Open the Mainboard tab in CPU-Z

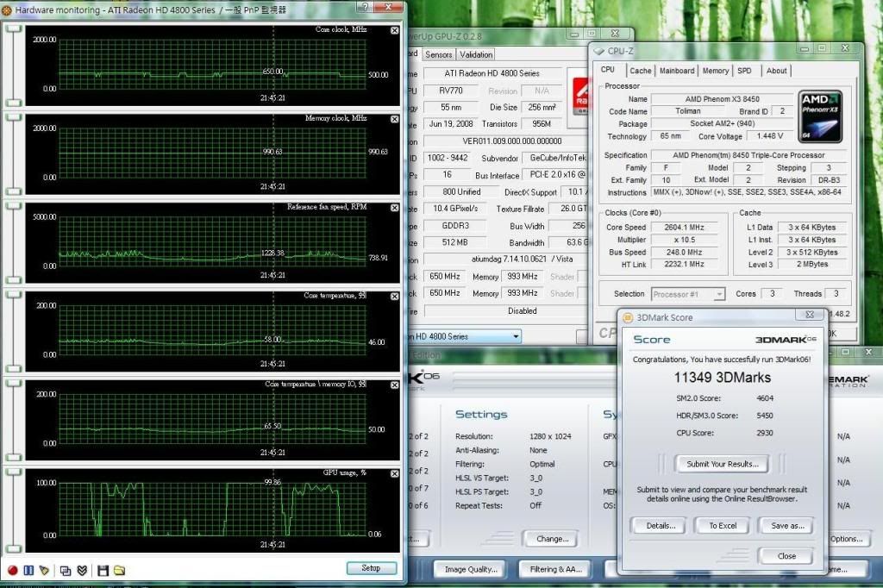[676, 71]
